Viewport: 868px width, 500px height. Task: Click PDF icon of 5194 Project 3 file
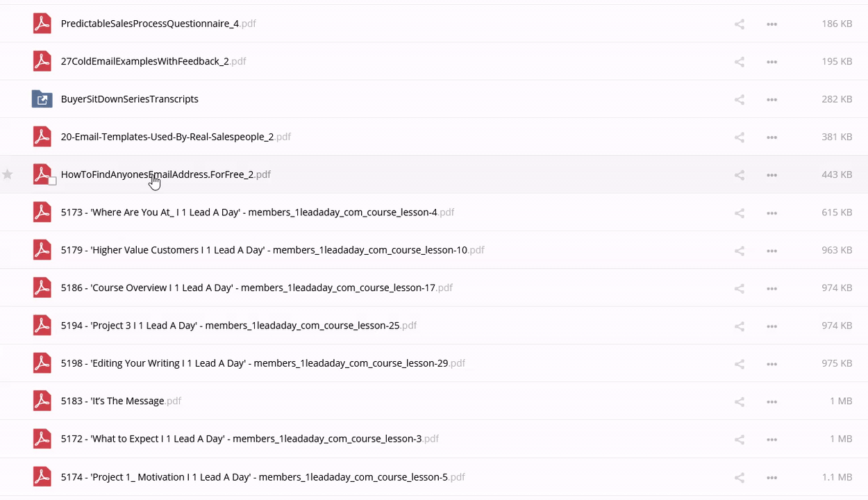[42, 325]
